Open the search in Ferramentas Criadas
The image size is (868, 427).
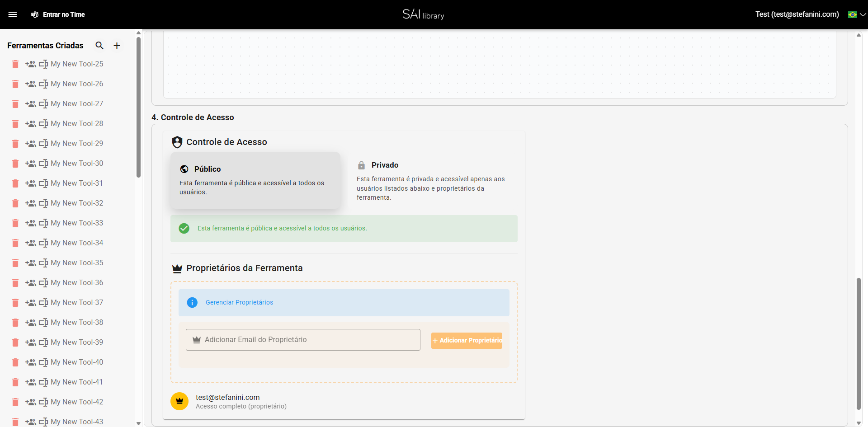coord(99,46)
